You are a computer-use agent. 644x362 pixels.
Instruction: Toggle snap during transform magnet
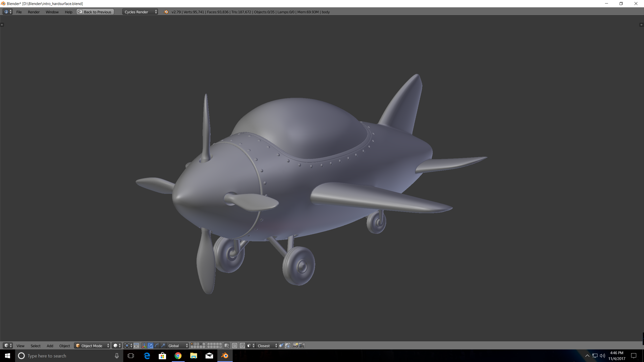point(242,346)
